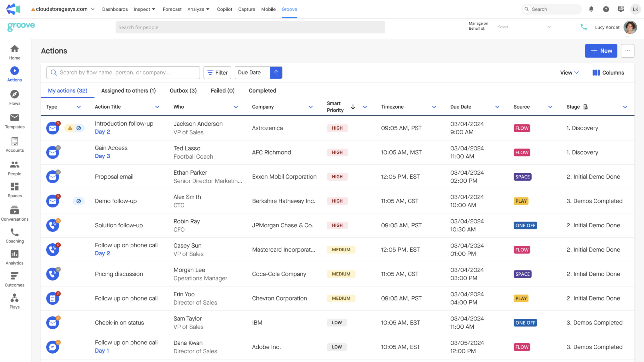Click the call action icon for Robin Ray
Viewport: 644px width, 362px height.
[x=52, y=225]
